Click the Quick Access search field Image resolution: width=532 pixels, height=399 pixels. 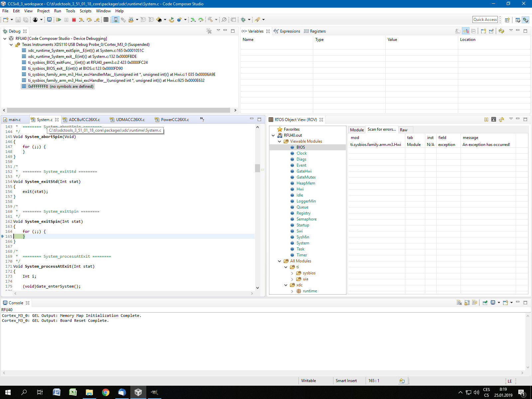pyautogui.click(x=485, y=20)
